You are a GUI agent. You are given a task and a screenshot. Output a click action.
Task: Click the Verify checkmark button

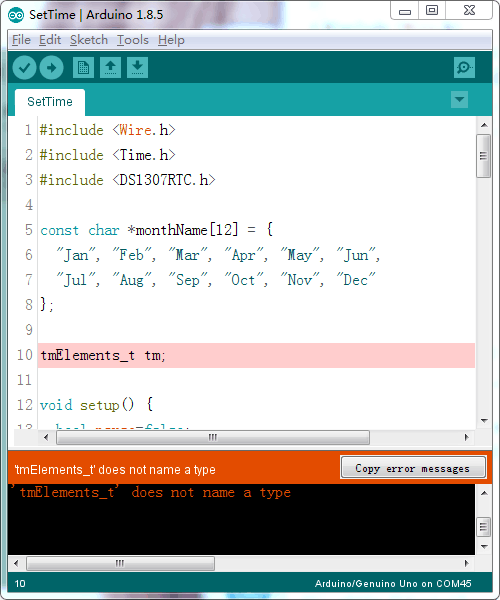pos(24,68)
